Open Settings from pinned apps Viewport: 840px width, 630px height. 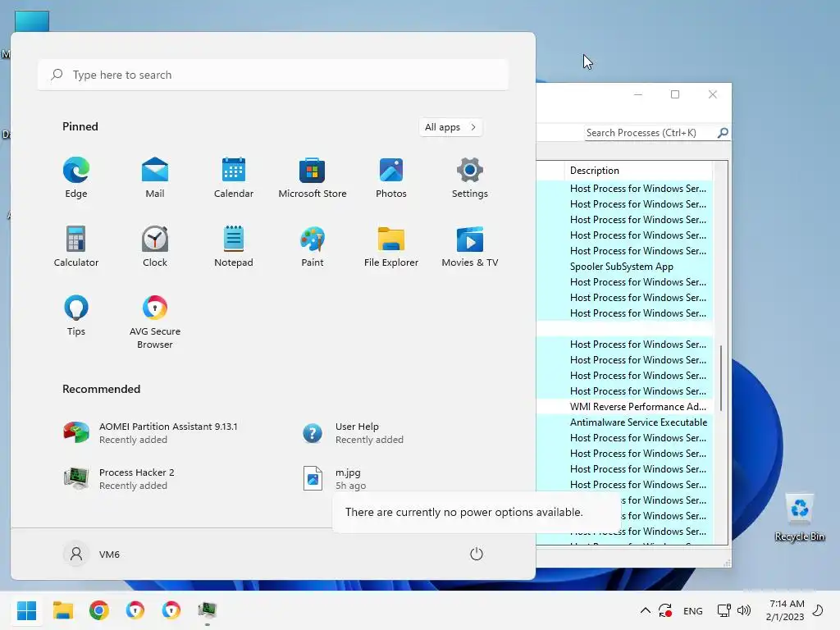(470, 177)
